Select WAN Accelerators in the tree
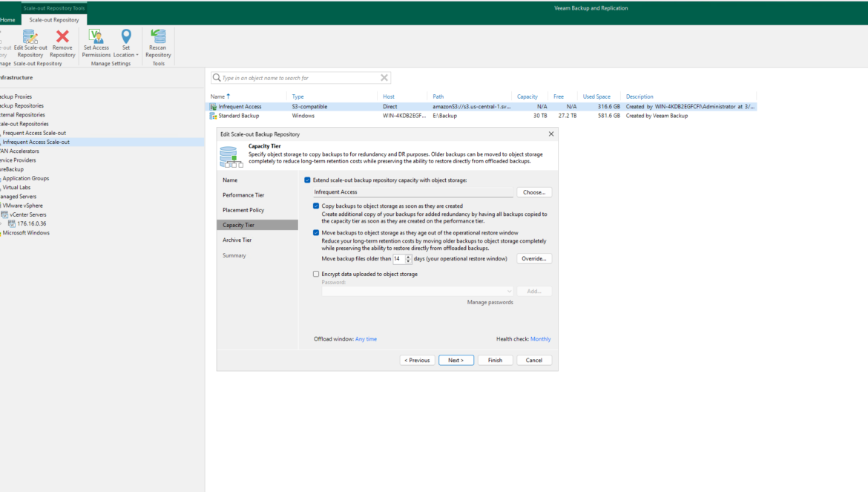 pyautogui.click(x=20, y=151)
